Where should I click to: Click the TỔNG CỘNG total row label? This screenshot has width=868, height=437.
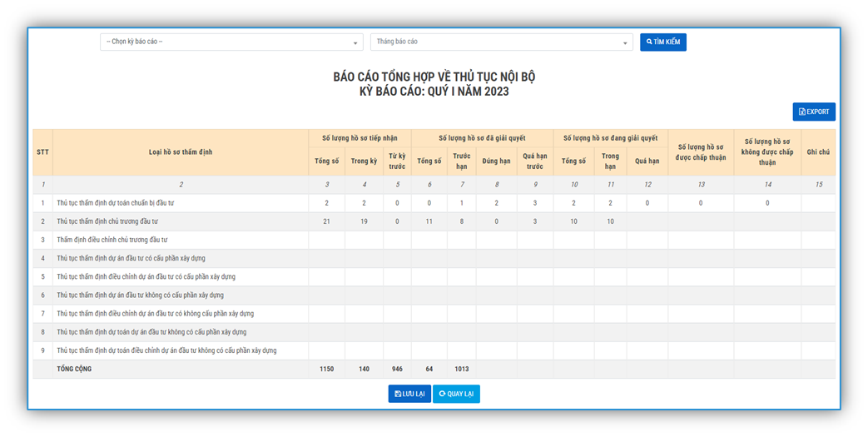tap(74, 369)
